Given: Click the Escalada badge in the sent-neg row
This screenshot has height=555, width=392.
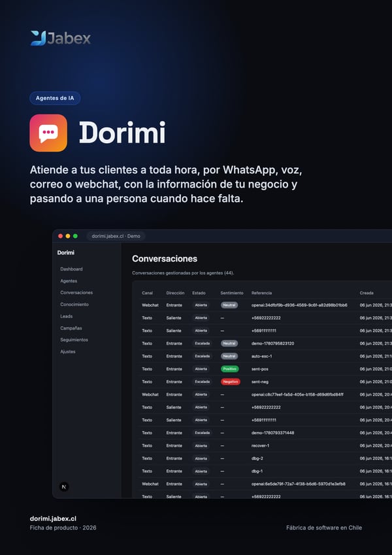Looking at the screenshot, I should (x=202, y=382).
